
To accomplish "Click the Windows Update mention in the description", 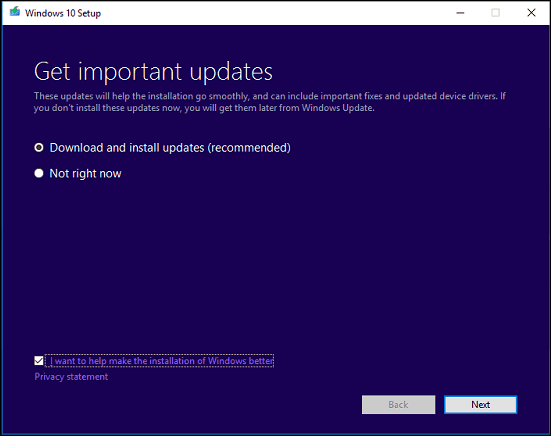I will tap(337, 108).
